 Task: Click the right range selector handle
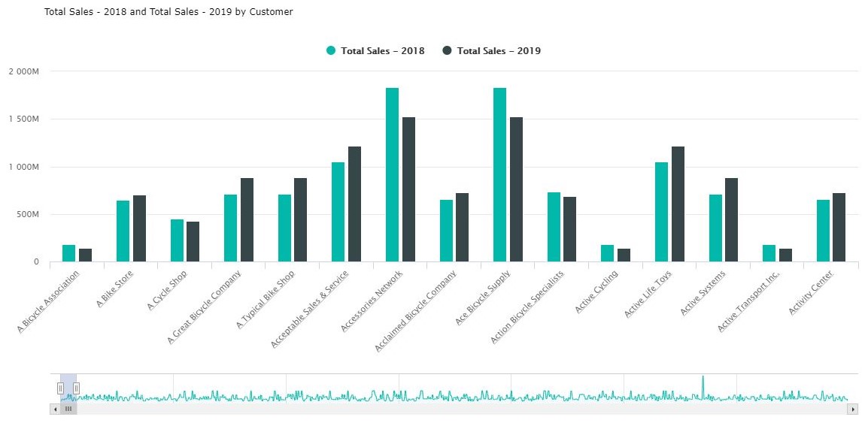[76, 388]
